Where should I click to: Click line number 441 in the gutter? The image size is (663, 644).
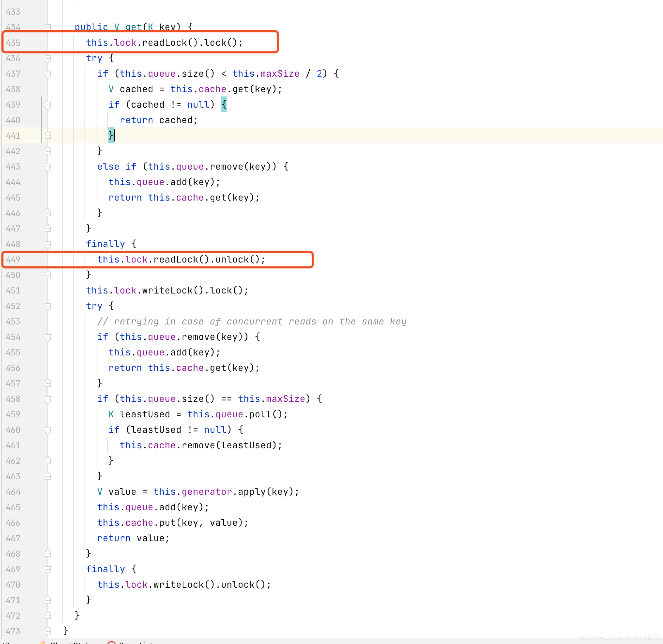pyautogui.click(x=13, y=136)
